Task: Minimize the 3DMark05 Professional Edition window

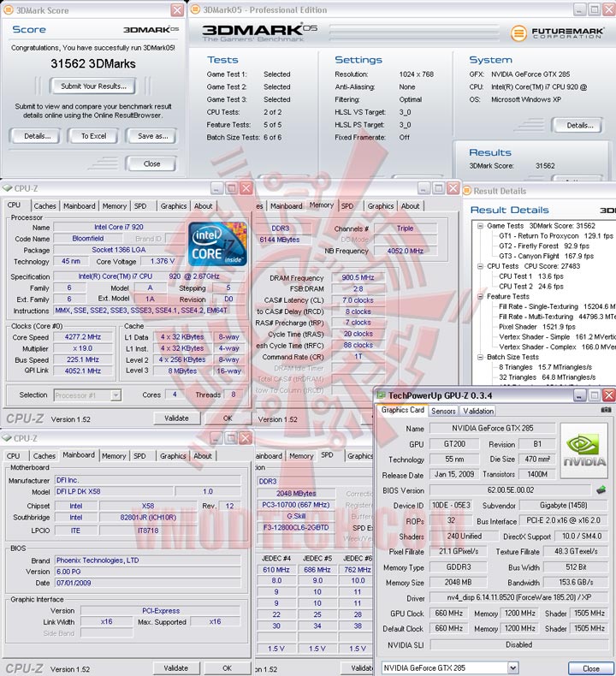Action: (x=579, y=9)
